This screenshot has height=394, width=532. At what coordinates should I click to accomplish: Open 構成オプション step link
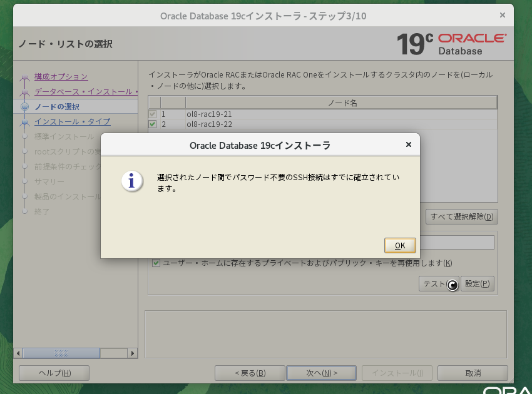[61, 77]
